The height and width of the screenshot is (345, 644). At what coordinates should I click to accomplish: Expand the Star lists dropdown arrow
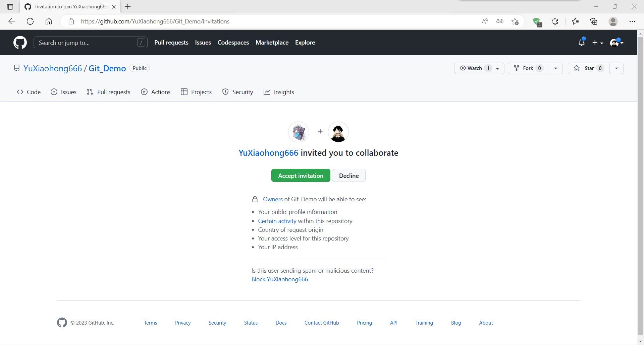pos(616,68)
